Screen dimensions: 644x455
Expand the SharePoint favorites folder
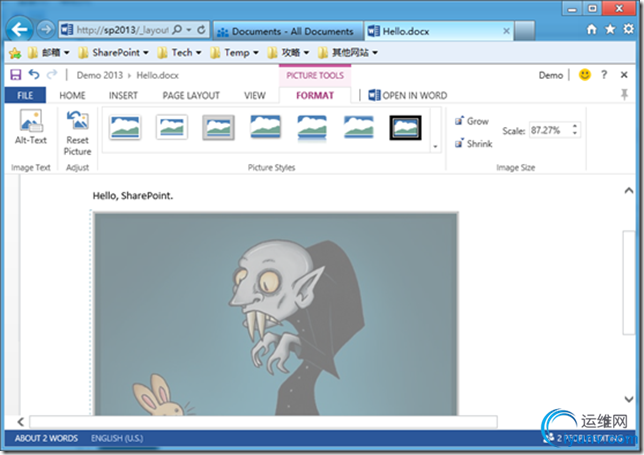[113, 53]
